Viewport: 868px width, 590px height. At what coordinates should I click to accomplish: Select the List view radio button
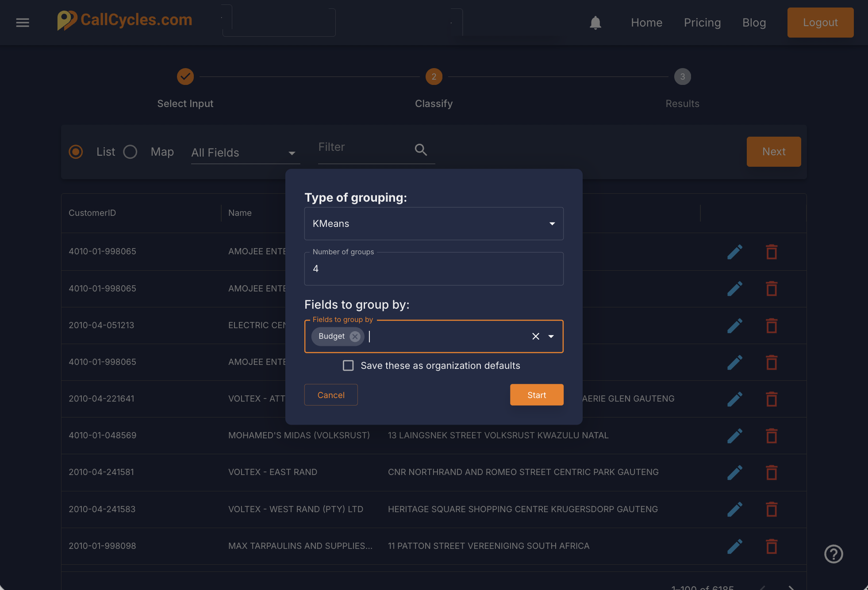(x=76, y=152)
